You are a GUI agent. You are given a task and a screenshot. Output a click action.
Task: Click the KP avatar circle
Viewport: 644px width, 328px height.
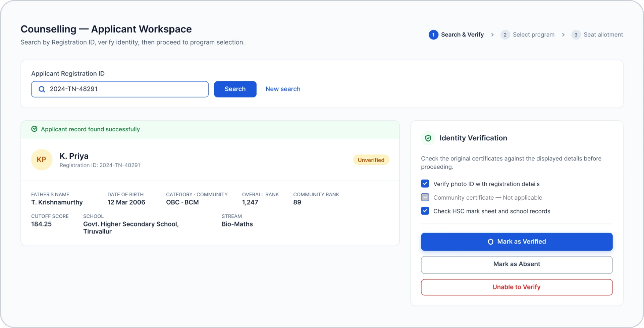pyautogui.click(x=42, y=160)
